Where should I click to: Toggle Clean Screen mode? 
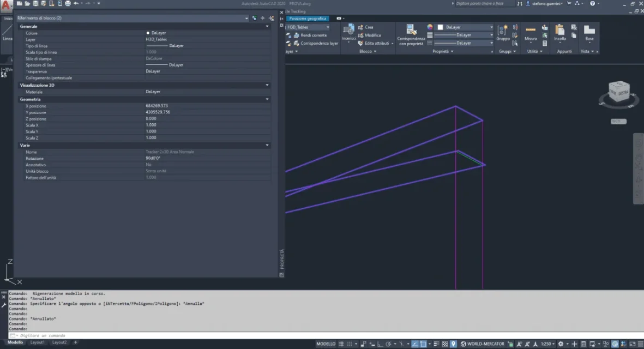tap(633, 344)
